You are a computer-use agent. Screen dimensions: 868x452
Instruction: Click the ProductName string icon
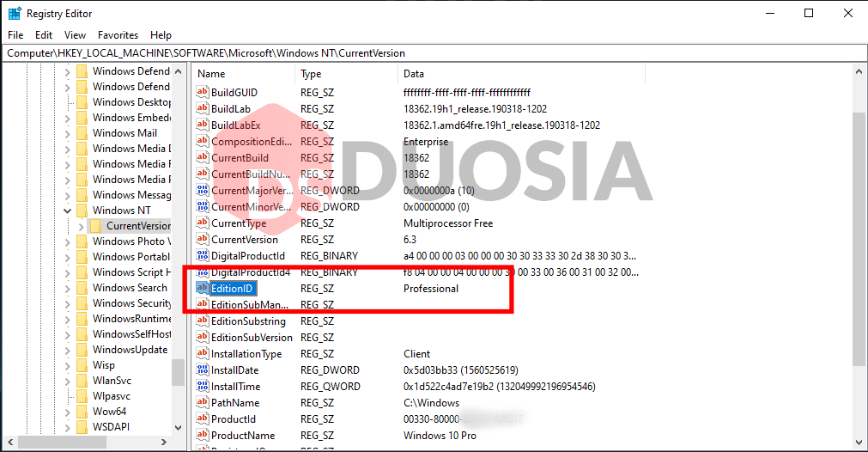point(202,436)
